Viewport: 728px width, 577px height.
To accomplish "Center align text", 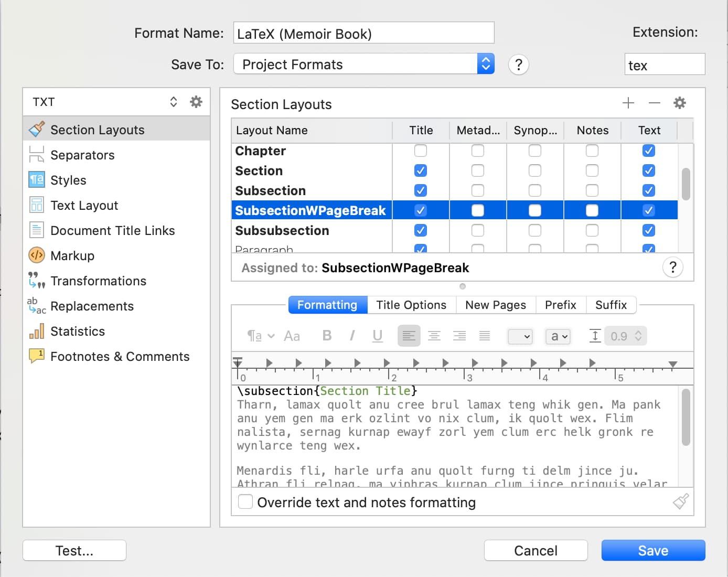I will [x=434, y=336].
